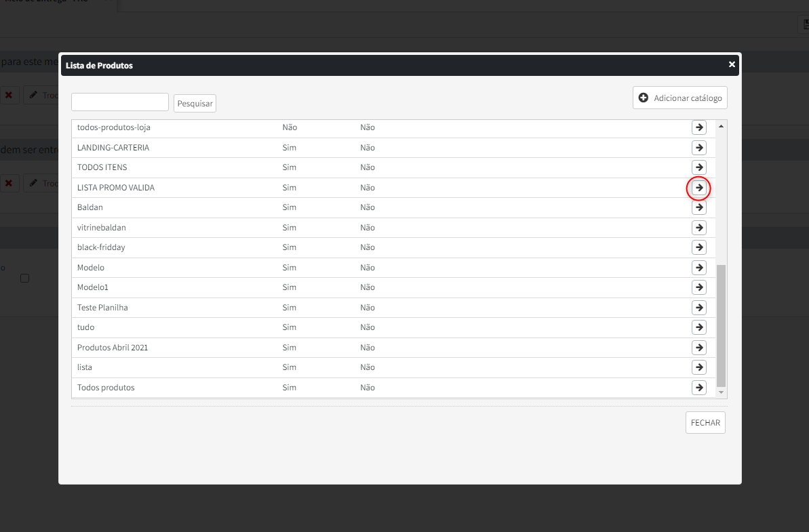This screenshot has height=532, width=809.
Task: Click Teste Planilha catalog name
Action: (102, 307)
